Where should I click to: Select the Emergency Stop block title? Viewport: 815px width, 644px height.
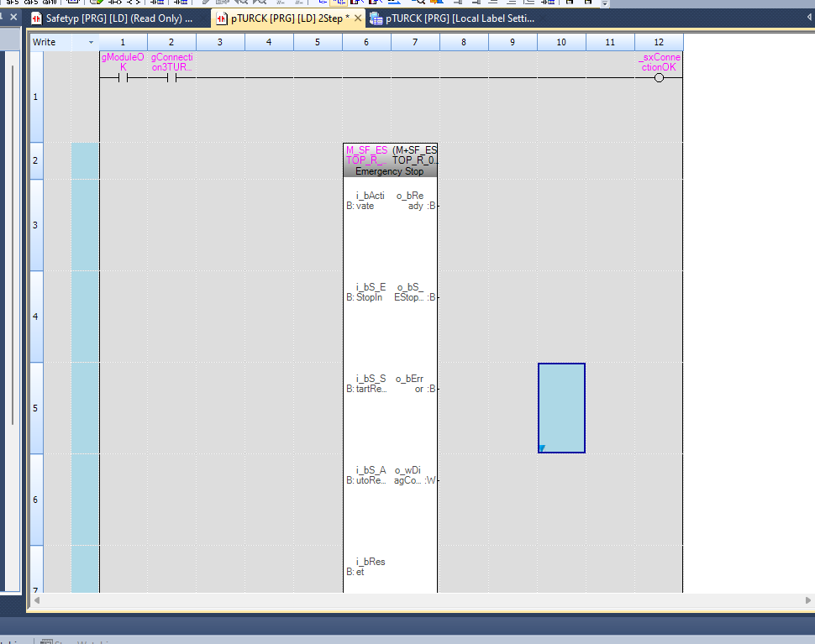click(389, 171)
